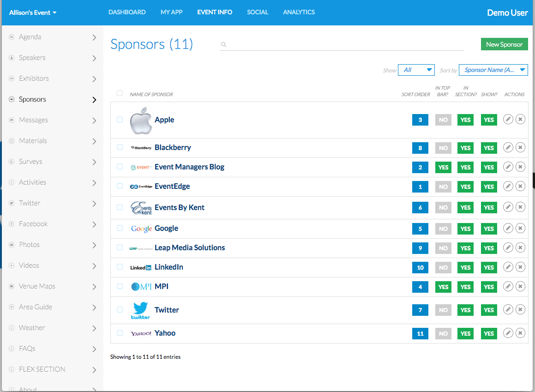Check the Event Managers Blog row checkbox

[120, 167]
